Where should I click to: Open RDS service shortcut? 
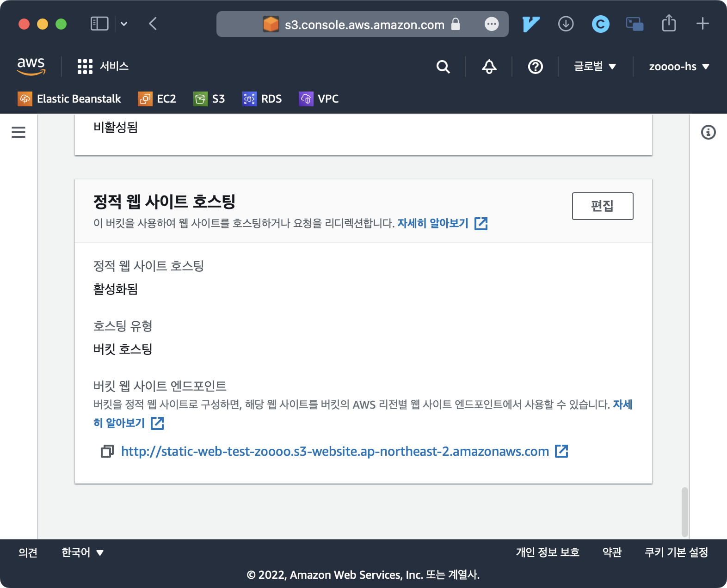[262, 99]
